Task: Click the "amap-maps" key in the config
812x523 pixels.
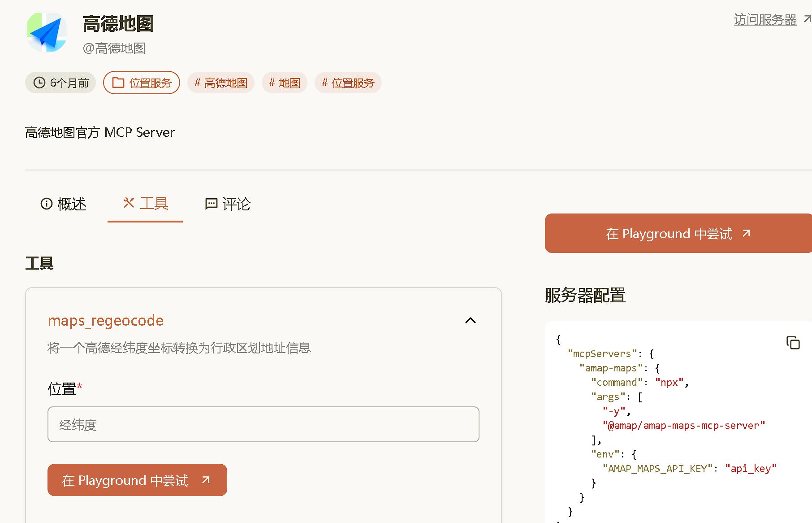Action: [611, 368]
